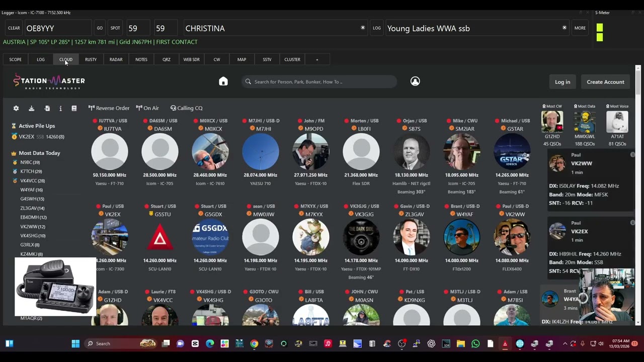Viewport: 644px width, 362px height.
Task: Open the MAP tab
Action: [x=242, y=59]
